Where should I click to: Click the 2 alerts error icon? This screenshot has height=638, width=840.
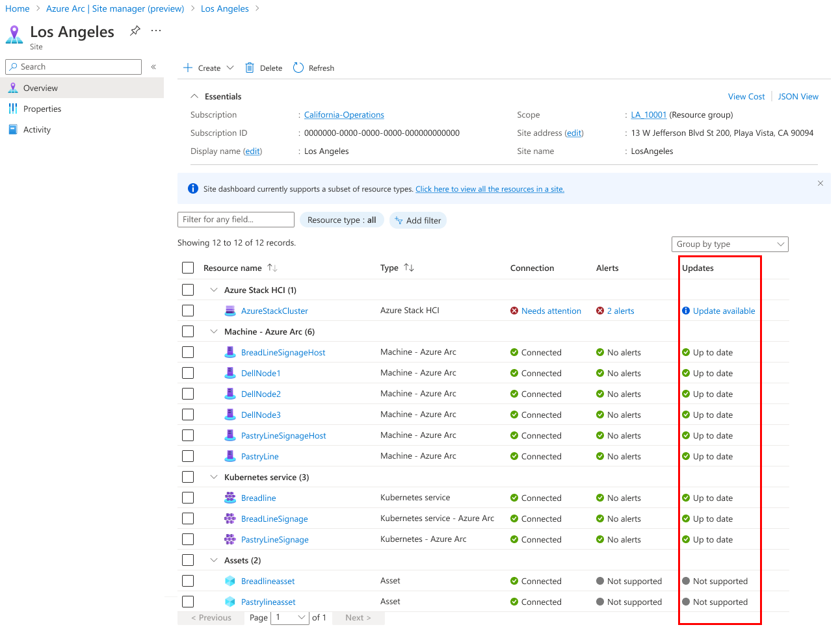pyautogui.click(x=600, y=311)
